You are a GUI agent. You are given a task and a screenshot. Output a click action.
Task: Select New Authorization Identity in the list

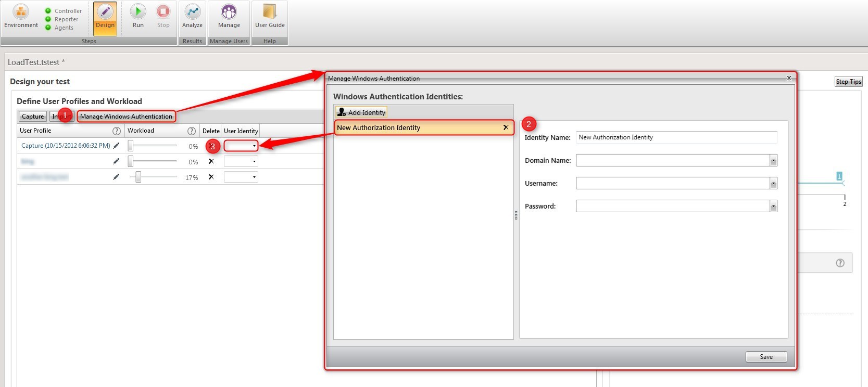click(x=424, y=127)
